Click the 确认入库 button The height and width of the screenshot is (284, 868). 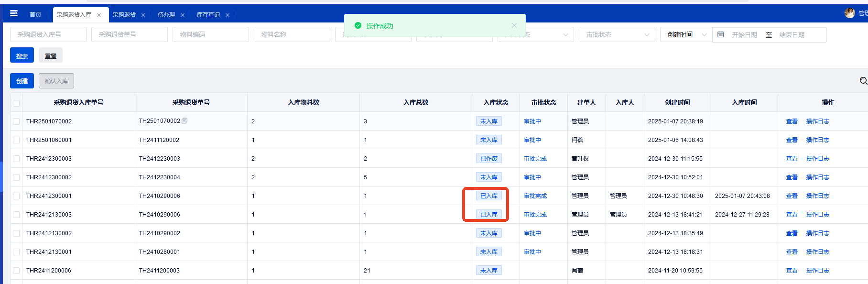(x=56, y=81)
